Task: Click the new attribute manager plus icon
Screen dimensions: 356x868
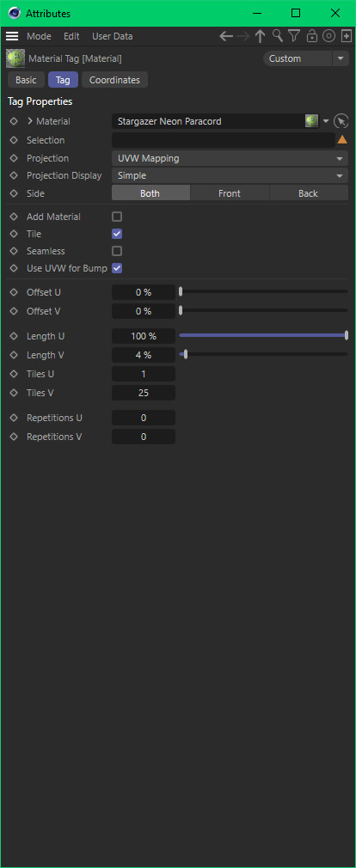Action: pos(346,37)
